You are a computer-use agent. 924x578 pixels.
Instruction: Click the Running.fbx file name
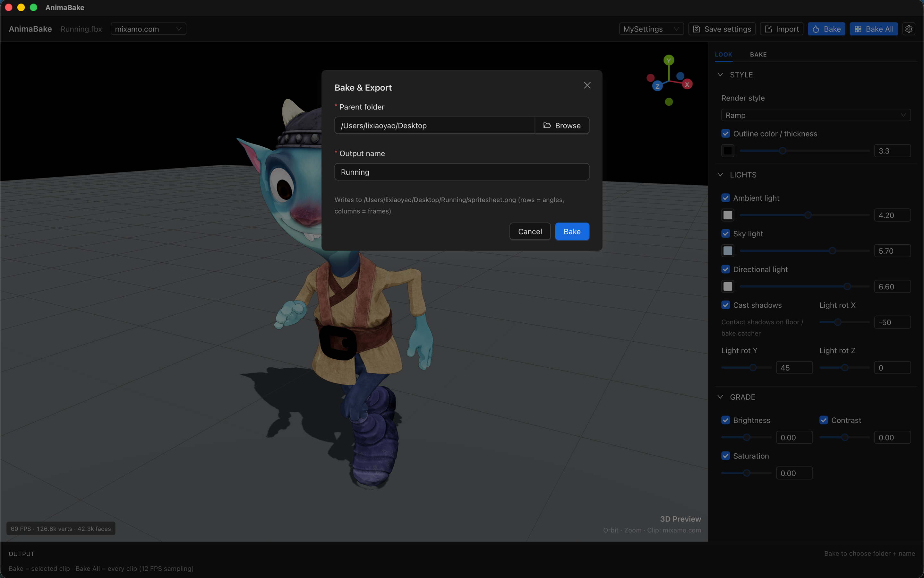[81, 29]
